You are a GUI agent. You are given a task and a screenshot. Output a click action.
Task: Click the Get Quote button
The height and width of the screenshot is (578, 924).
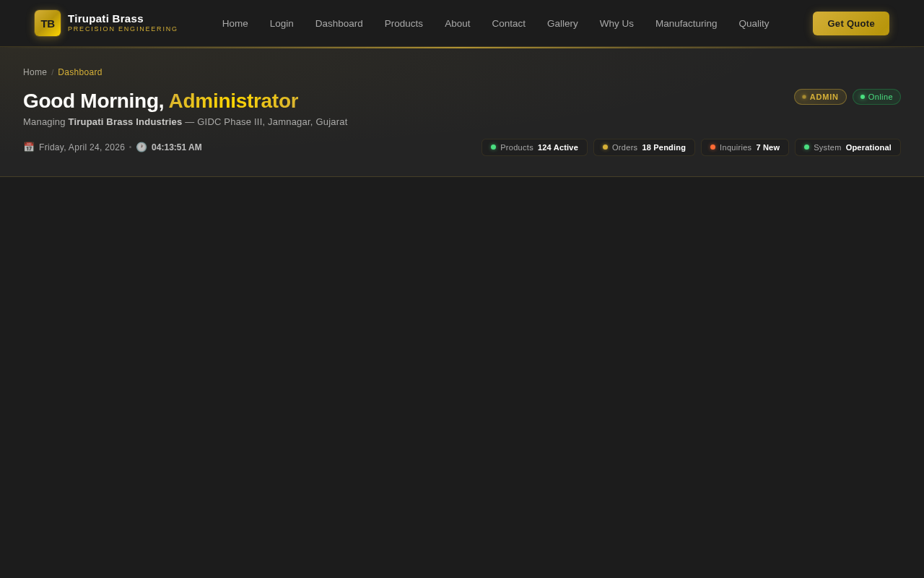(x=851, y=23)
